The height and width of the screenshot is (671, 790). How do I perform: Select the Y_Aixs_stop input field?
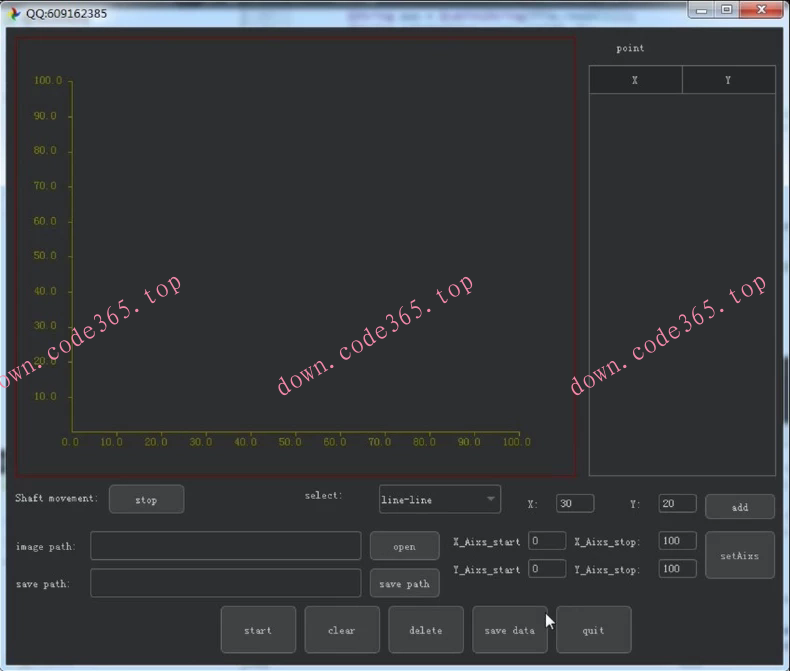(x=677, y=569)
